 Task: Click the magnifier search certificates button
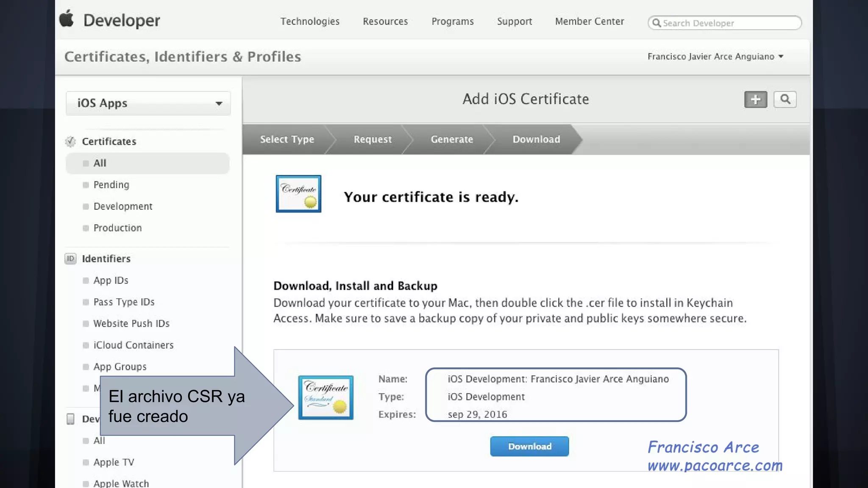coord(785,100)
